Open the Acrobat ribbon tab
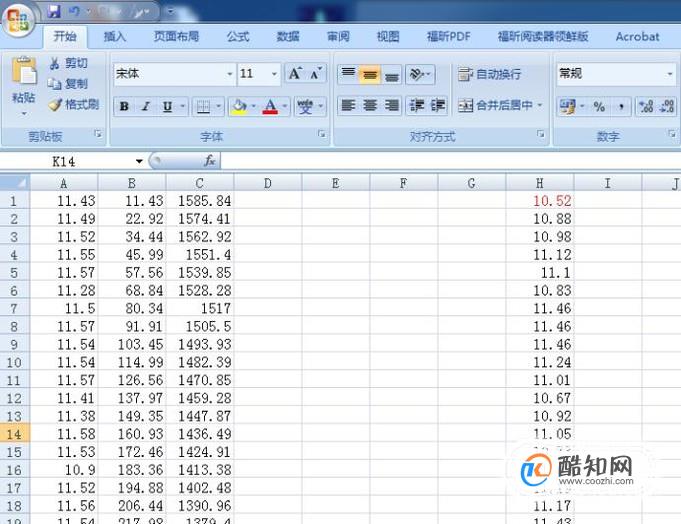Viewport: 681px width, 524px height. pos(637,37)
